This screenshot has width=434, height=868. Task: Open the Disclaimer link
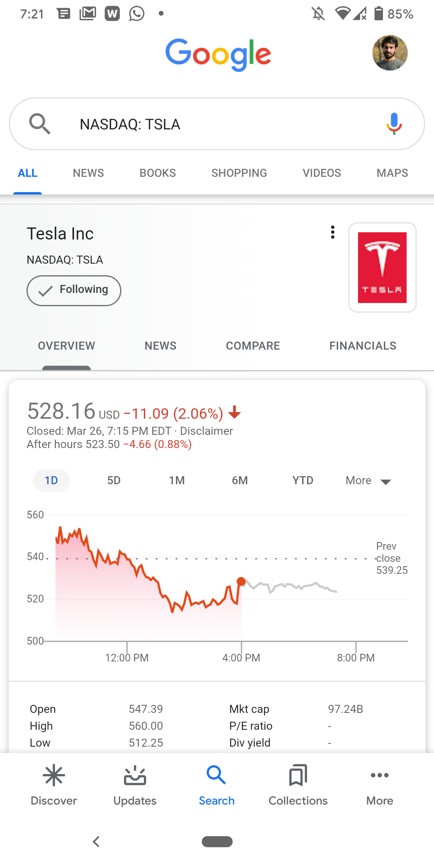206,431
